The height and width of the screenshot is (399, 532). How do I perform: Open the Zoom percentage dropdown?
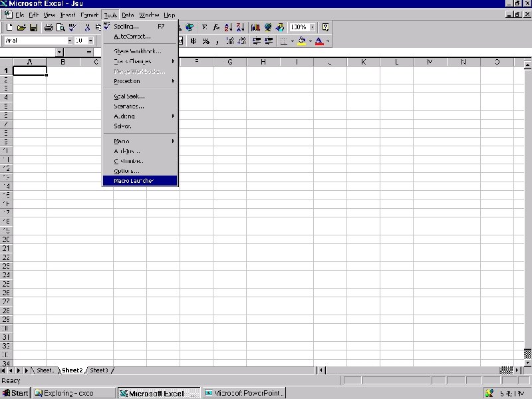[312, 27]
